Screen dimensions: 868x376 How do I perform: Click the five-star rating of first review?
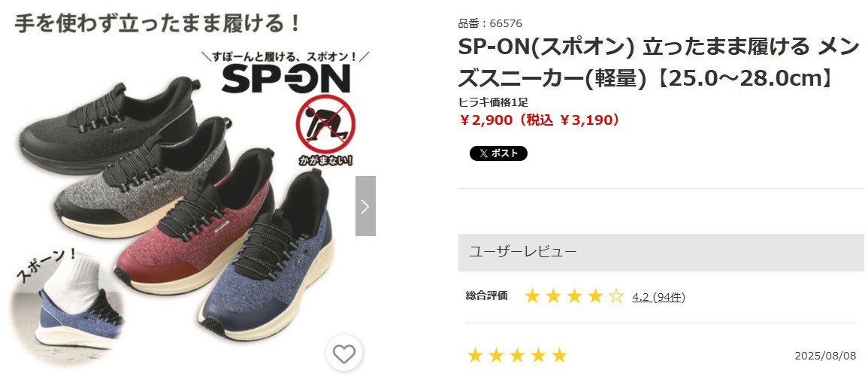[517, 356]
